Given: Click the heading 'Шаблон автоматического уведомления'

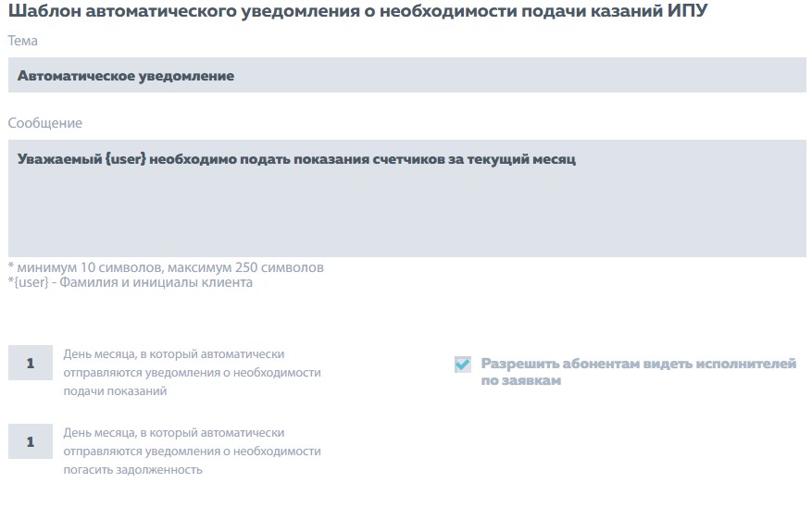Looking at the screenshot, I should 357,10.
